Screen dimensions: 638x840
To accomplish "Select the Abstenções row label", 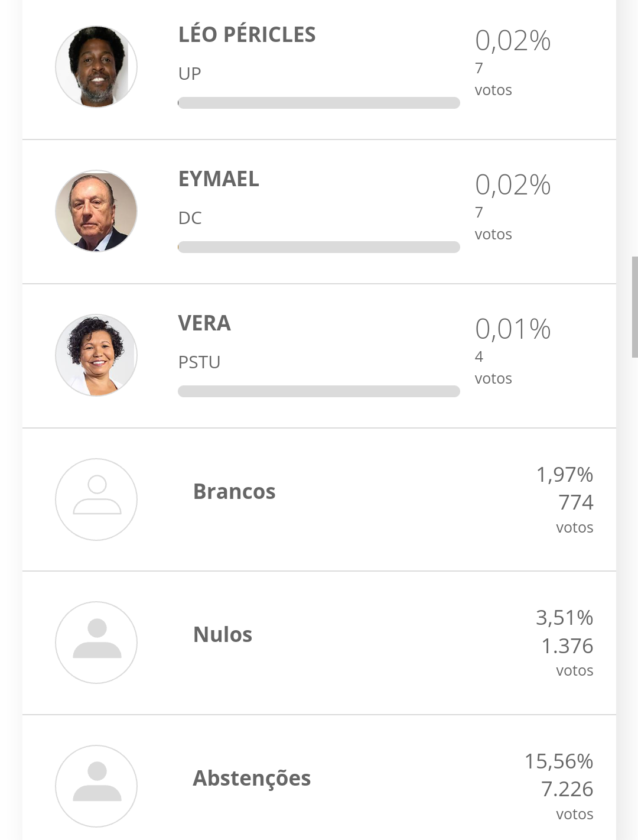I will pos(252,779).
